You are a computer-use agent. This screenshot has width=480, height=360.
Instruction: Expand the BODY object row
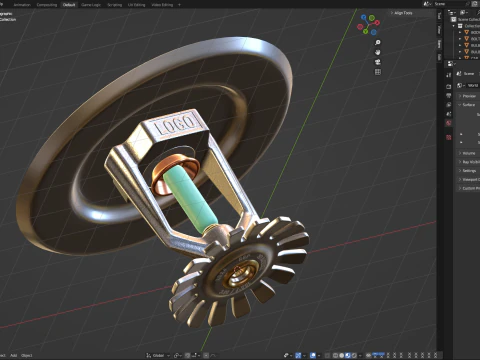[460, 32]
